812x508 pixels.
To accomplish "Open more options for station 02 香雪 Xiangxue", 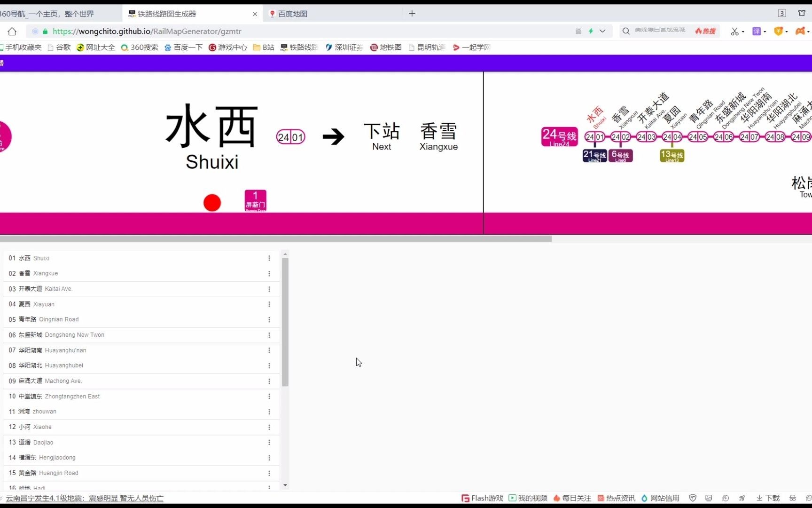I will tap(269, 274).
